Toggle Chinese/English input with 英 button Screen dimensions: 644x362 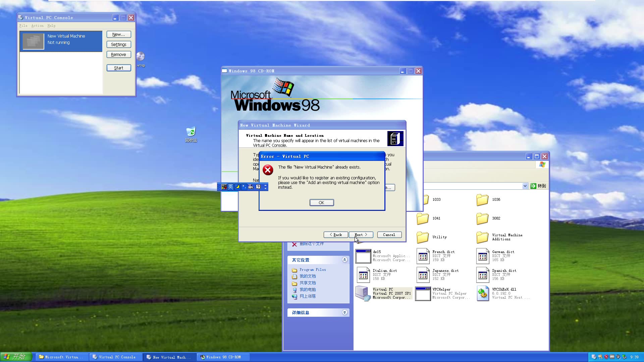[230, 187]
